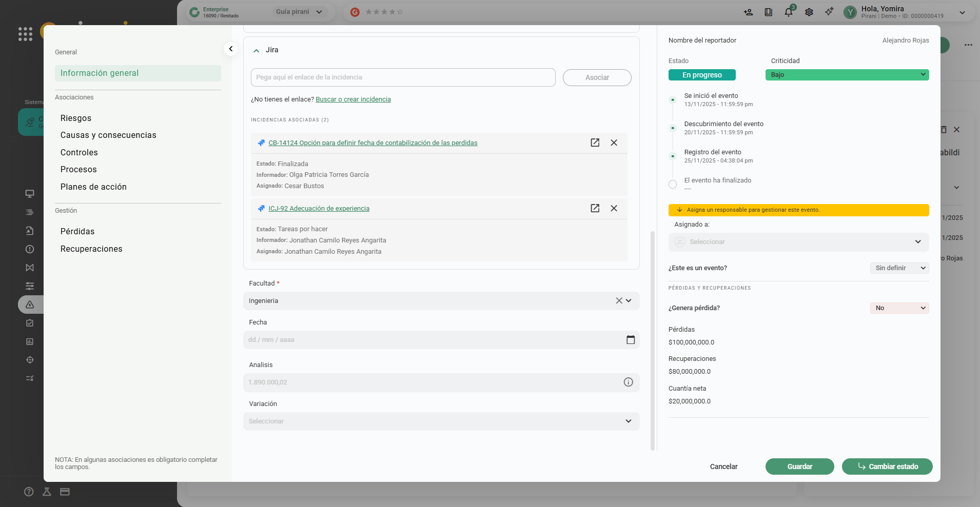
Task: Click the En progreso status badge
Action: point(702,75)
